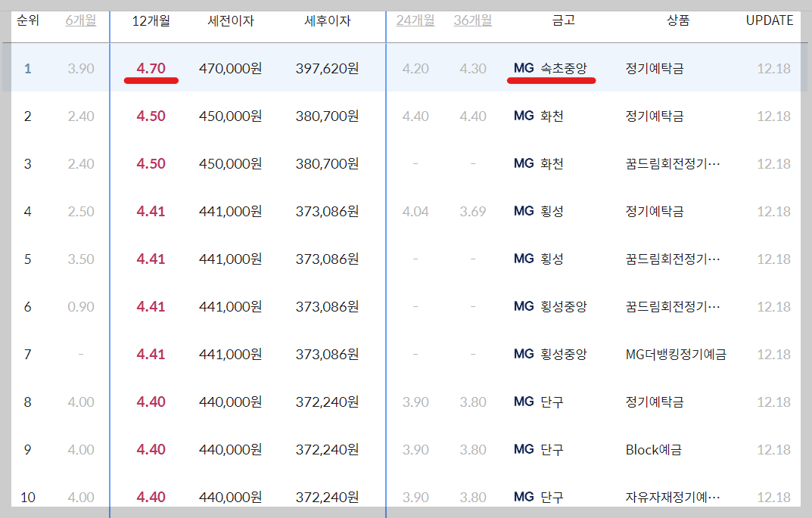Image resolution: width=812 pixels, height=518 pixels.
Task: Select MG 횡성 listed at rank 4
Action: point(539,212)
